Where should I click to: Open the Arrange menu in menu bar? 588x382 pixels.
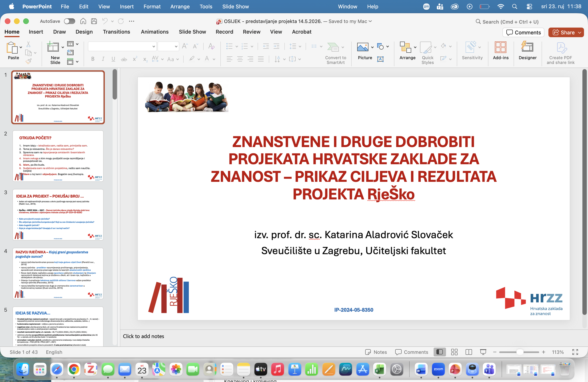[x=180, y=7]
